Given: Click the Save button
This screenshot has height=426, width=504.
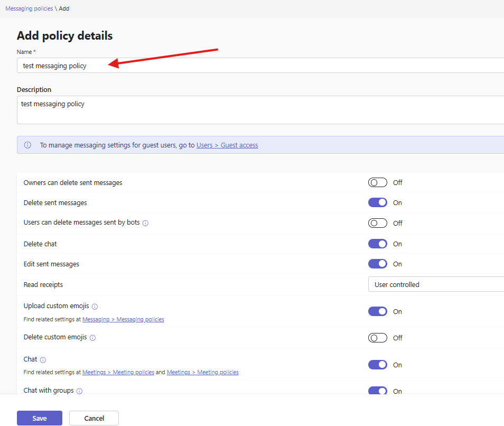Looking at the screenshot, I should 40,418.
